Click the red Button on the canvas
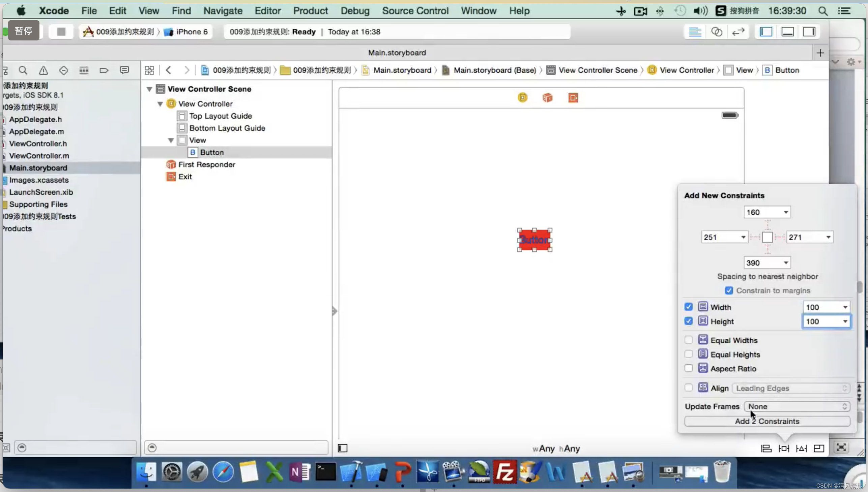Viewport: 868px width, 492px height. (x=534, y=240)
